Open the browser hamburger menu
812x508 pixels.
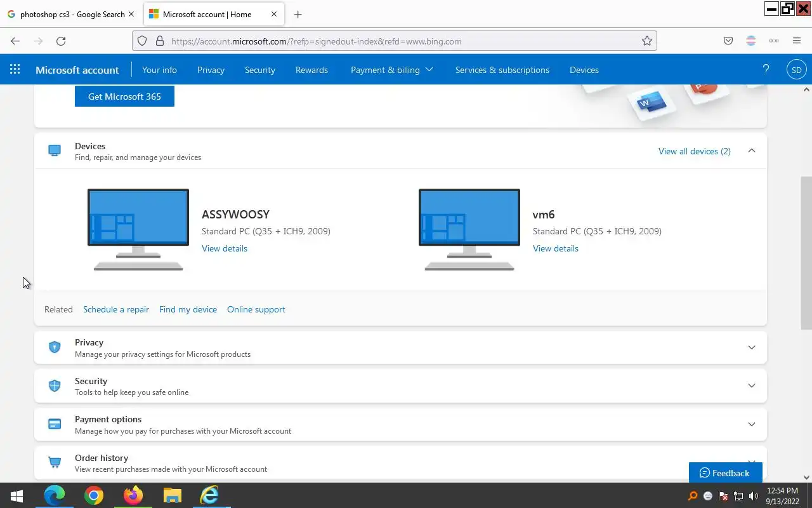pos(797,41)
